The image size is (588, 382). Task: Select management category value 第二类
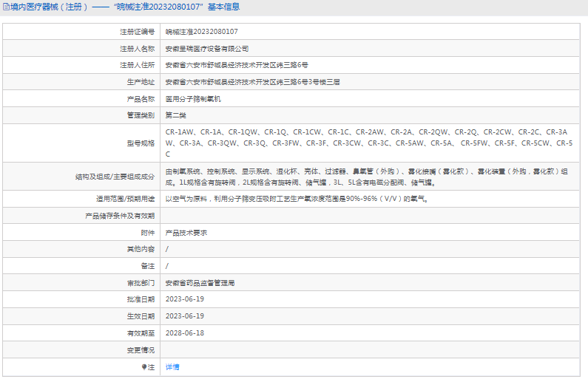coord(176,115)
